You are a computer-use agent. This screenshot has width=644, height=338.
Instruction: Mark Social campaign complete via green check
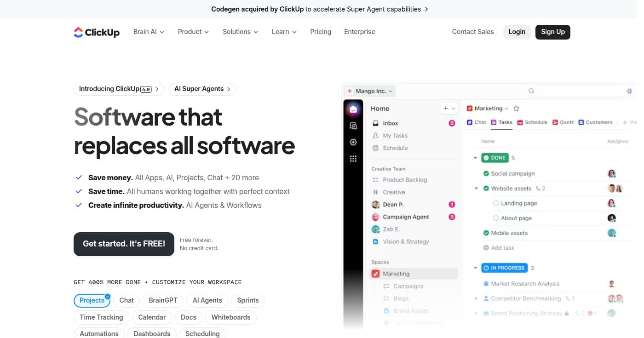coord(485,173)
